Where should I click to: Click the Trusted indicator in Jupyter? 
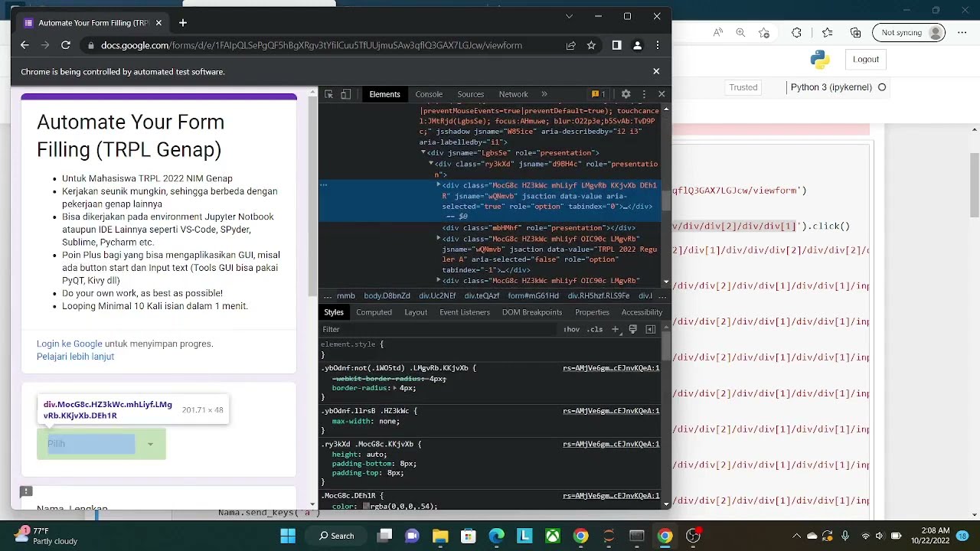pos(743,87)
